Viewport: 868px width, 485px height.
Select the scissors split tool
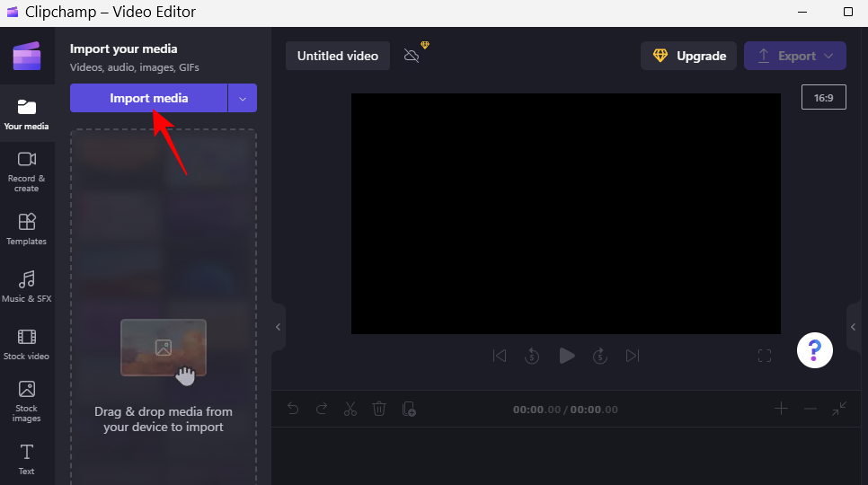350,409
